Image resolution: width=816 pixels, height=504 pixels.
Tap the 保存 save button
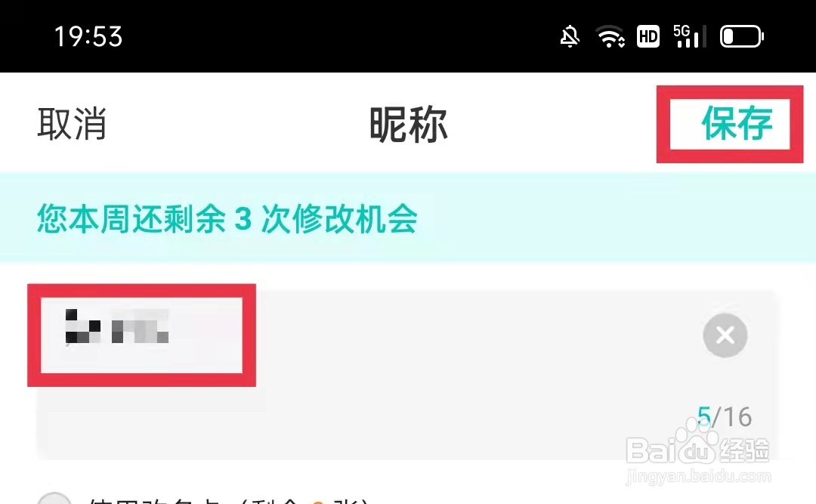[737, 124]
